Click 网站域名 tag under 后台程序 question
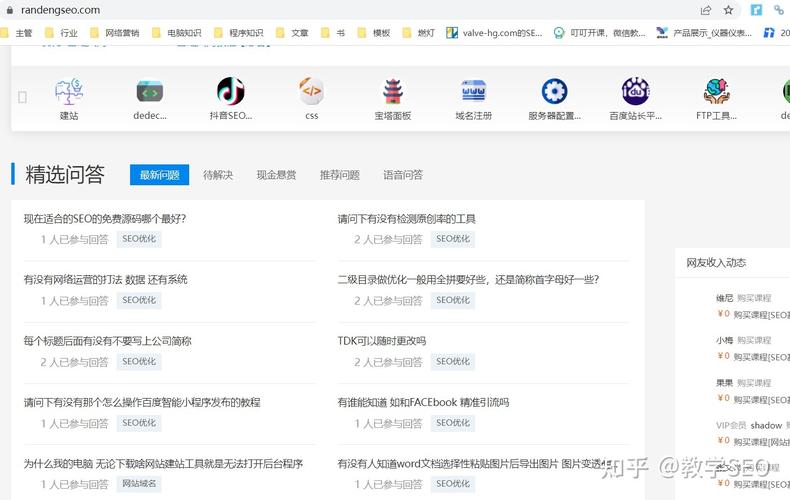The image size is (790, 500). pyautogui.click(x=139, y=484)
